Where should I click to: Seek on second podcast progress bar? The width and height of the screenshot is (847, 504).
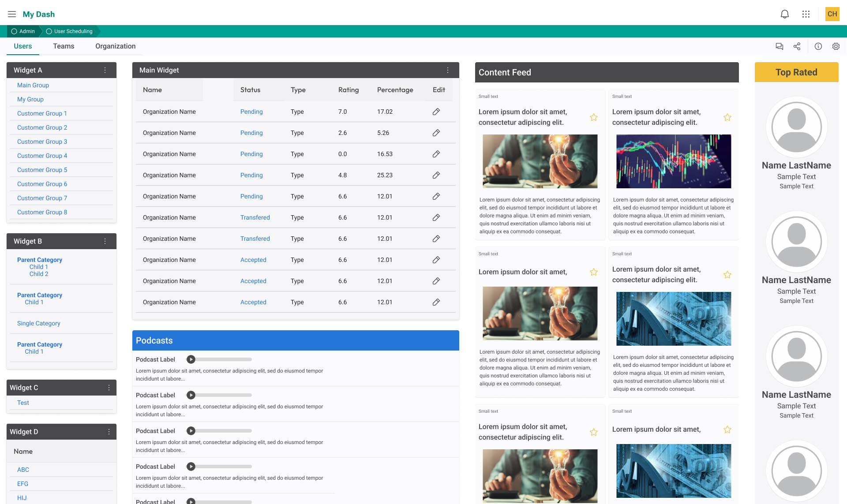tap(225, 395)
